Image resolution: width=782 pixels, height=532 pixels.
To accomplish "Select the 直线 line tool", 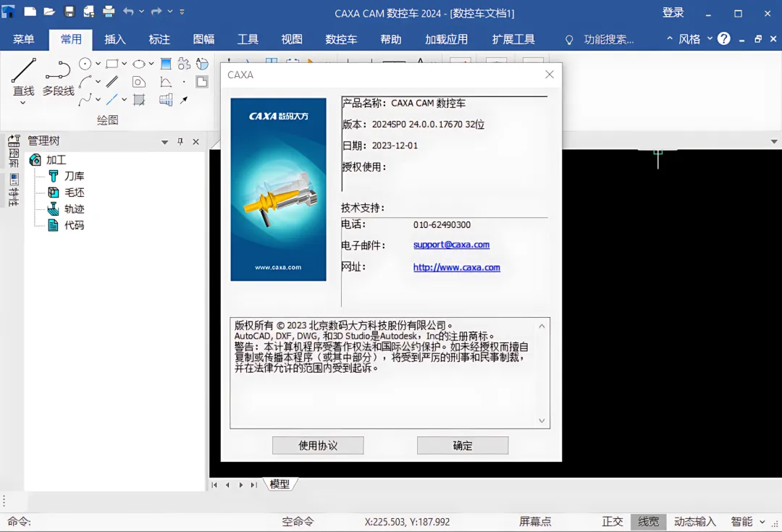I will click(23, 77).
